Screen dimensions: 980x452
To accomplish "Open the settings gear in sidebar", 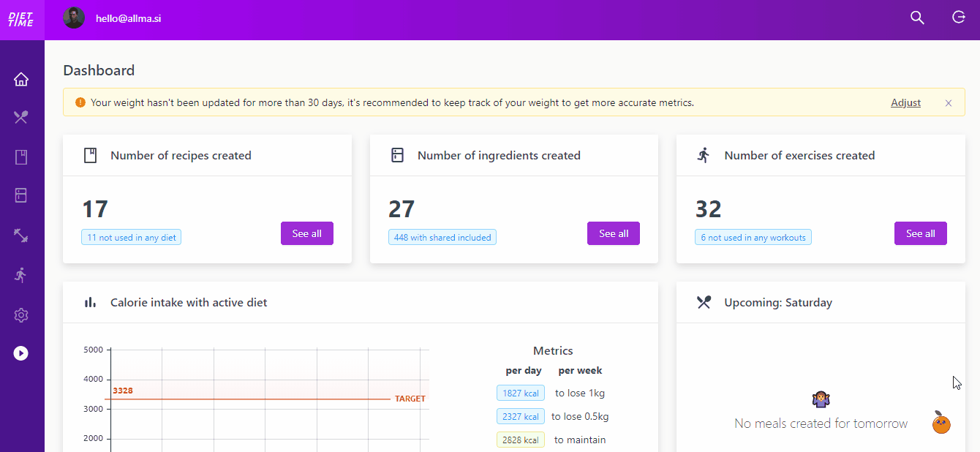I will (21, 315).
